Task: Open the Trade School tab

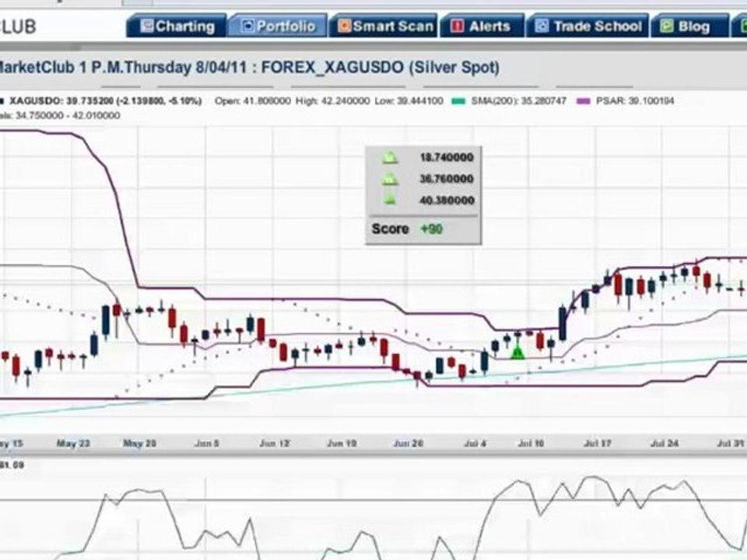Action: (x=587, y=26)
